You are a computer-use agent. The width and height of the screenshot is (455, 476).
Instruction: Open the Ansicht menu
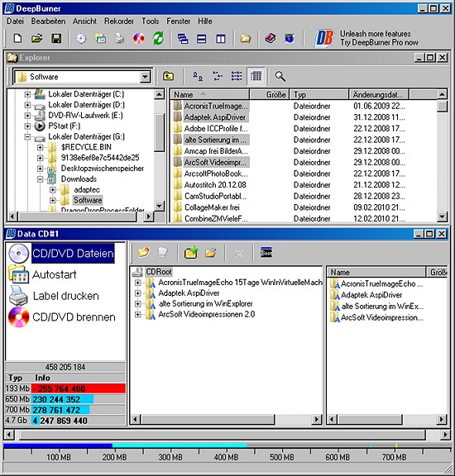tap(84, 21)
